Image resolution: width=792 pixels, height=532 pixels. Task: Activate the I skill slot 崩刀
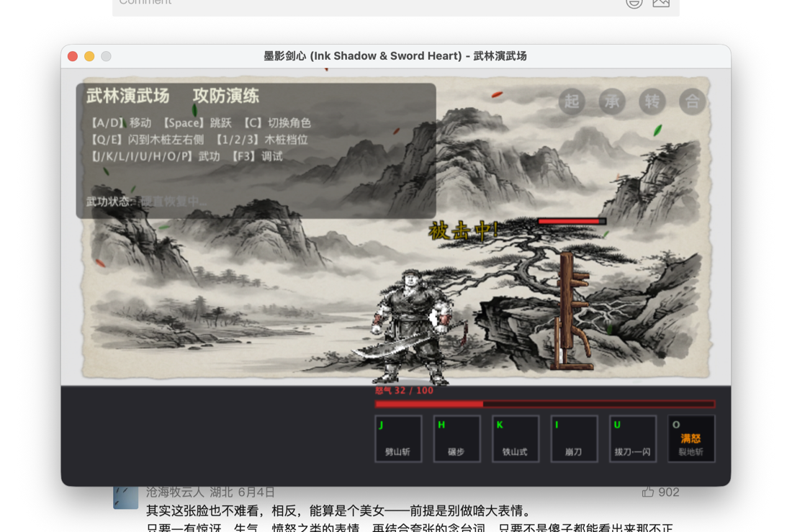coord(574,438)
